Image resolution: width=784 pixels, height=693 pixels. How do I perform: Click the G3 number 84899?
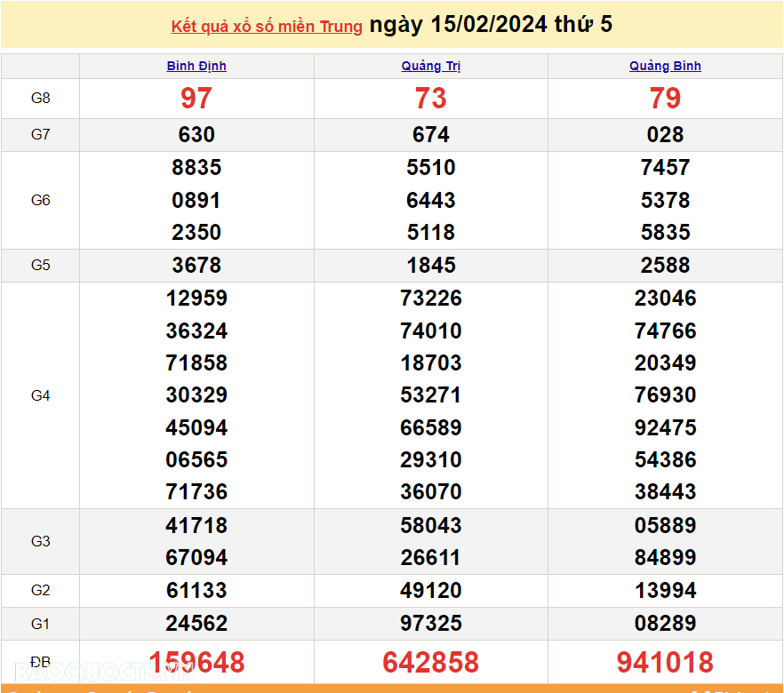click(x=665, y=558)
